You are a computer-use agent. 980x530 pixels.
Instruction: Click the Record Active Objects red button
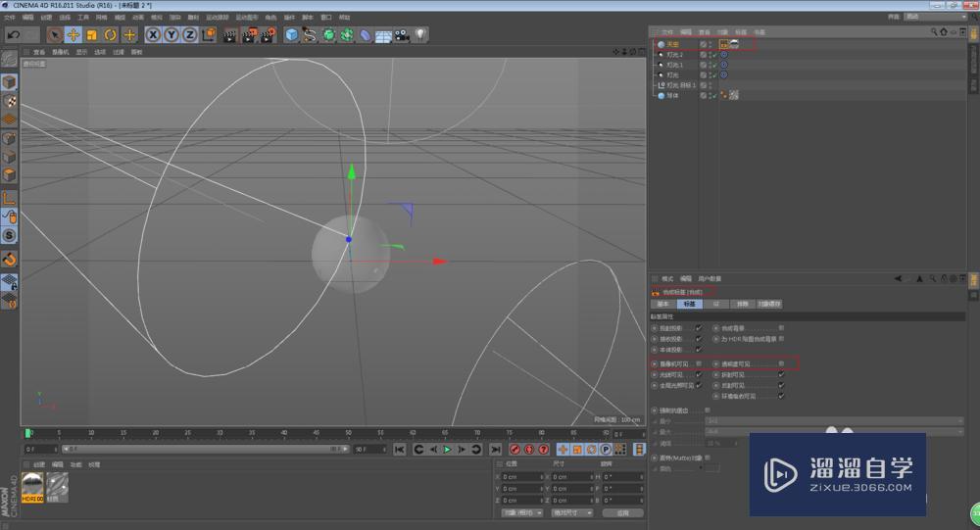click(515, 450)
